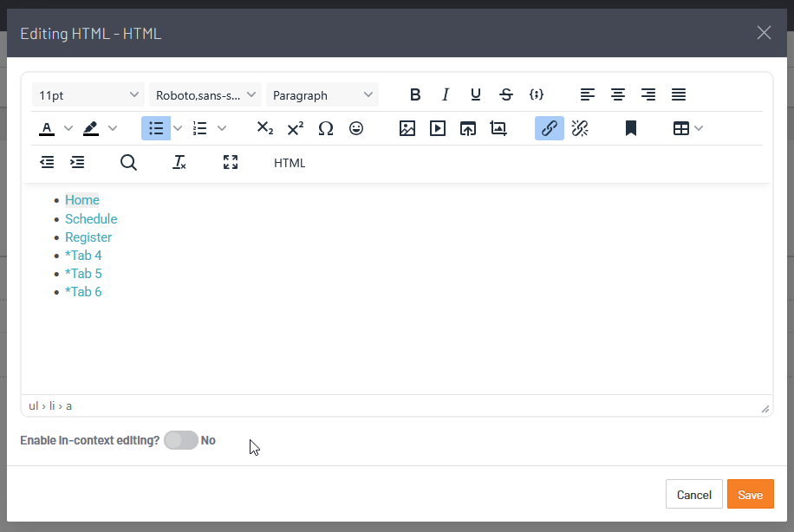The width and height of the screenshot is (794, 532).
Task: Toggle insert link button
Action: pyautogui.click(x=550, y=128)
